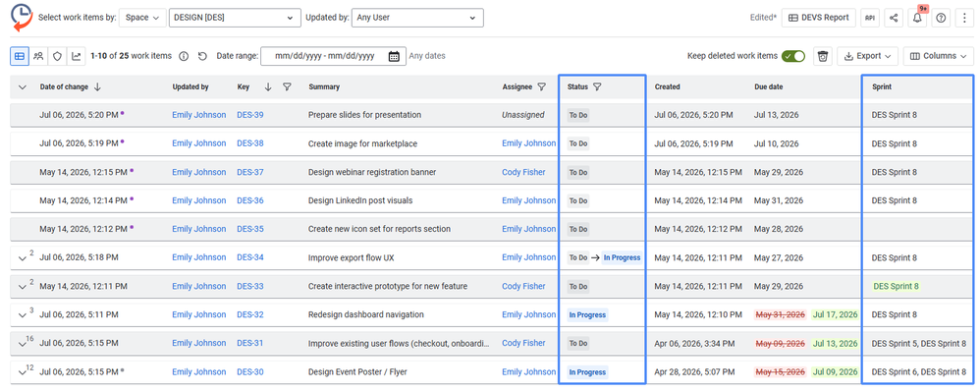This screenshot has width=980, height=392.
Task: Open the help question mark icon
Action: pyautogui.click(x=942, y=18)
